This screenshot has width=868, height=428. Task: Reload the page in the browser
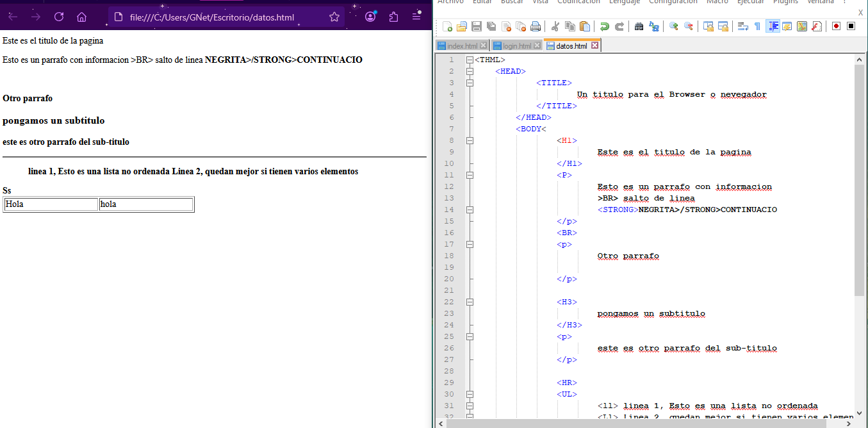pyautogui.click(x=59, y=17)
